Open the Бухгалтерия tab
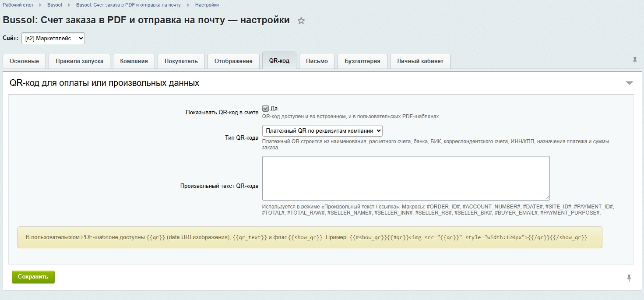The width and height of the screenshot is (644, 300). (362, 61)
